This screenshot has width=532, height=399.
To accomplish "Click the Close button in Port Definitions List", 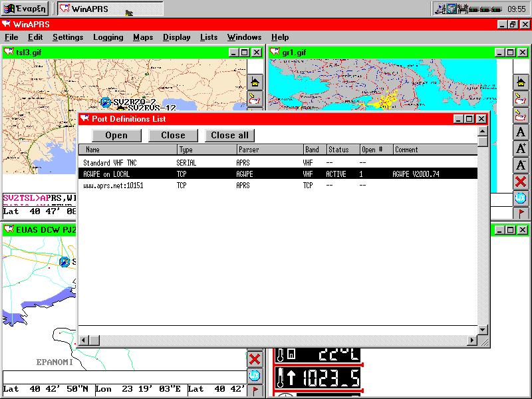I will tap(173, 136).
